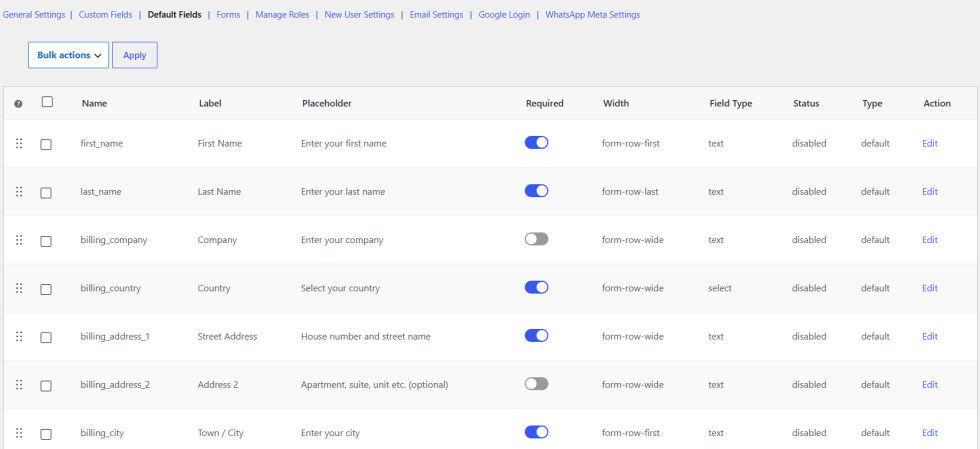Open the Bulk actions dropdown
The width and height of the screenshot is (980, 449).
[x=69, y=55]
